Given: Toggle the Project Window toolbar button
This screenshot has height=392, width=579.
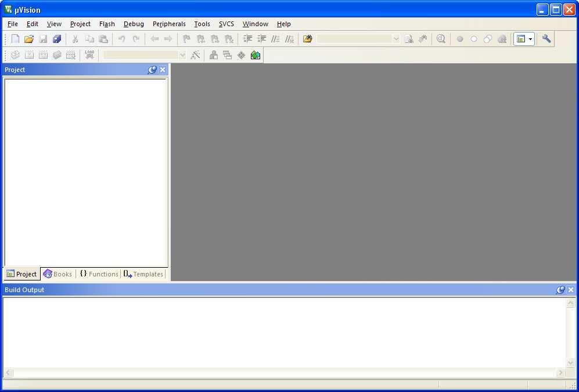Looking at the screenshot, I should click(521, 39).
